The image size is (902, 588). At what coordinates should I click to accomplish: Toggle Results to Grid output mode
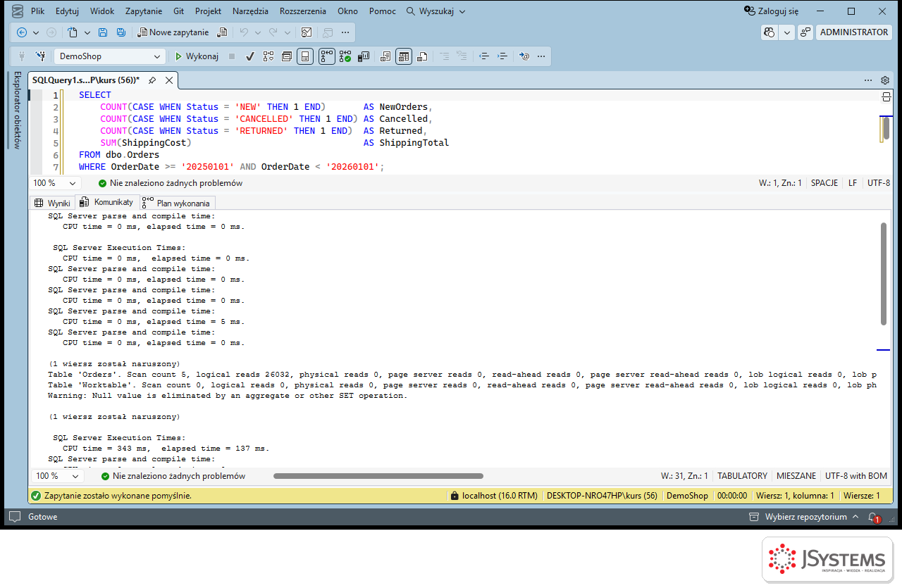click(403, 56)
